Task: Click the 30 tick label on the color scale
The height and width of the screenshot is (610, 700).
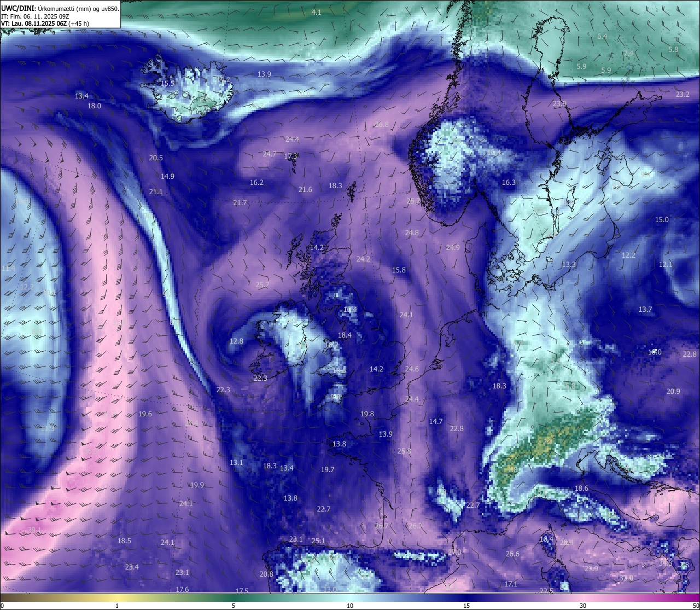Action: click(583, 606)
